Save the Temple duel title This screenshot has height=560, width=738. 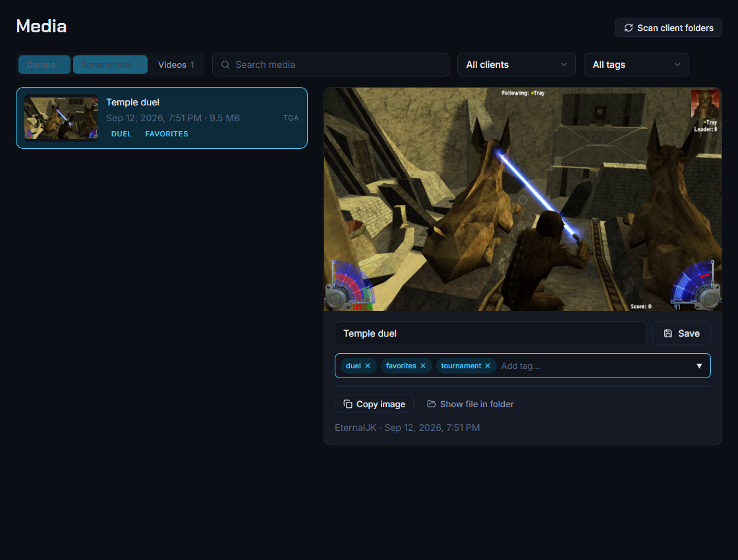click(681, 333)
